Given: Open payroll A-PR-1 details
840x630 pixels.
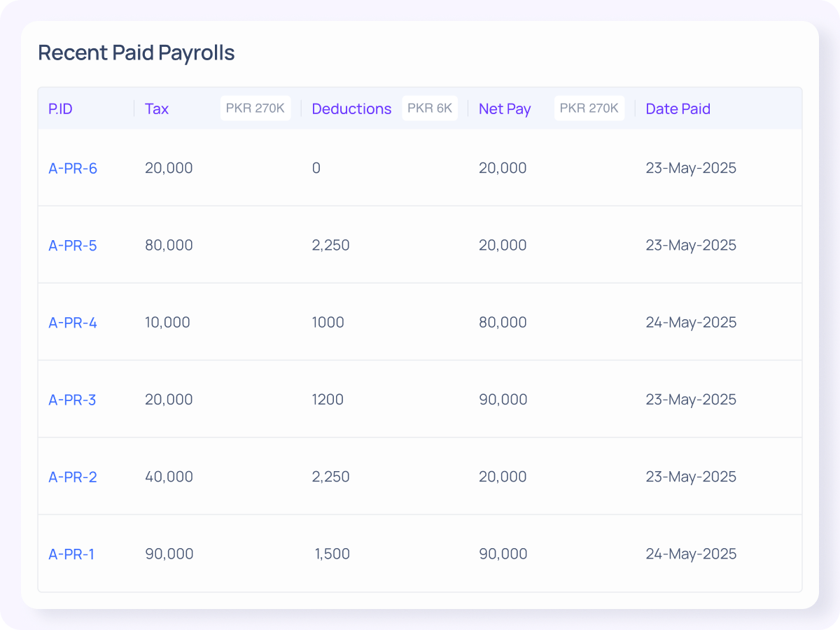Looking at the screenshot, I should click(x=73, y=553).
